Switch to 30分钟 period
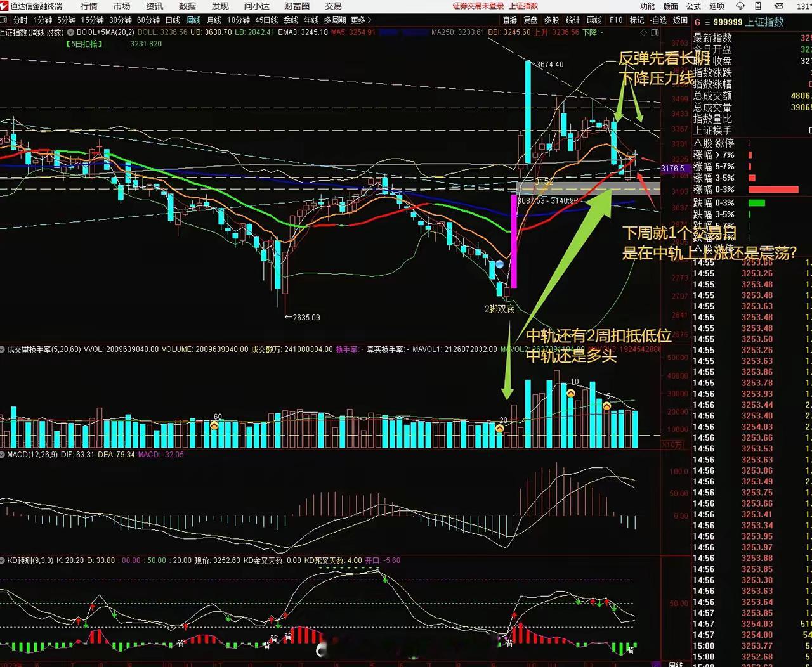 [121, 20]
